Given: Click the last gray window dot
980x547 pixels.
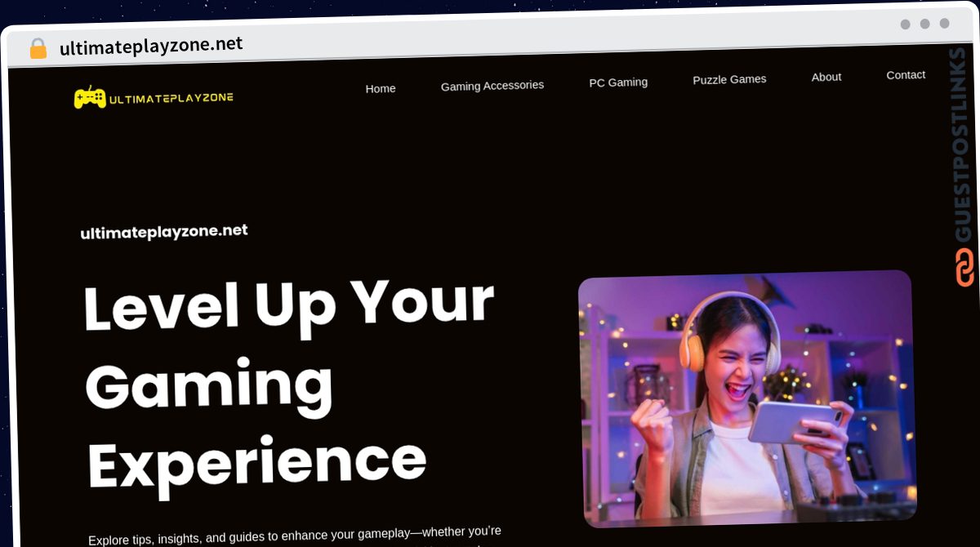Looking at the screenshot, I should point(944,23).
